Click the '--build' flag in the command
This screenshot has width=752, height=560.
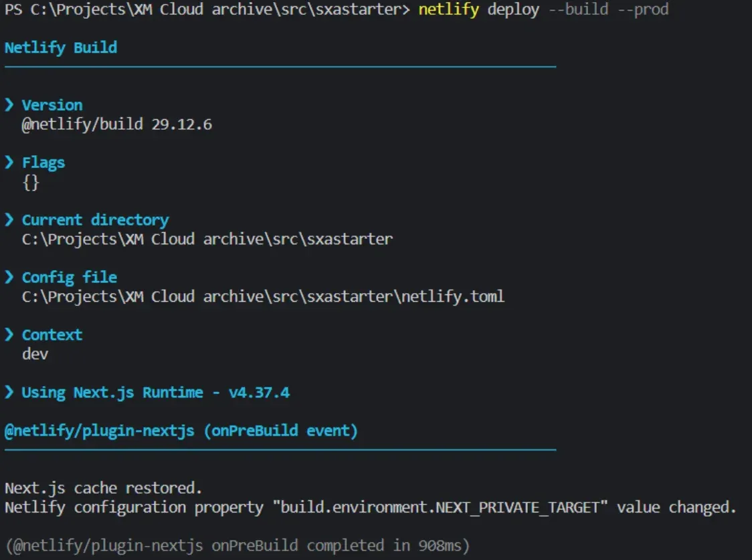click(x=579, y=9)
